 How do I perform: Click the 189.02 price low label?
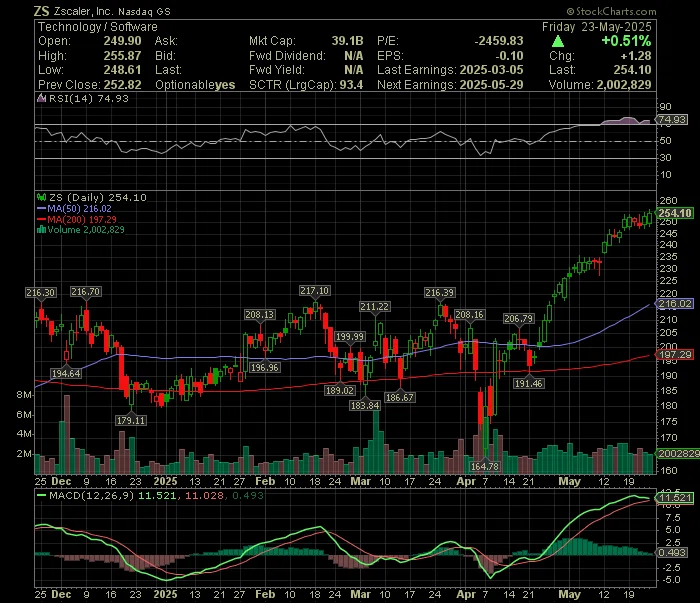tap(340, 391)
